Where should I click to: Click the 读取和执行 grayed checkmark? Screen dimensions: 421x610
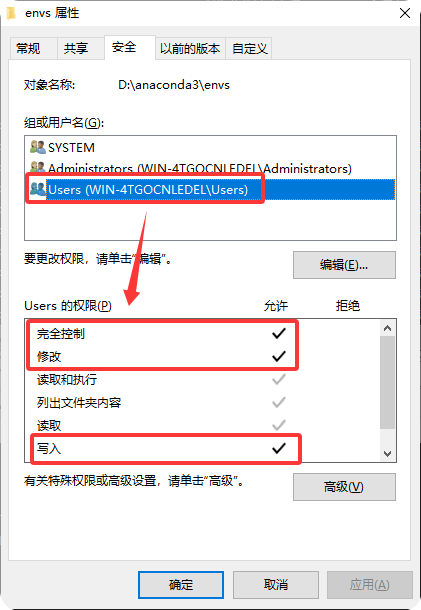(279, 379)
